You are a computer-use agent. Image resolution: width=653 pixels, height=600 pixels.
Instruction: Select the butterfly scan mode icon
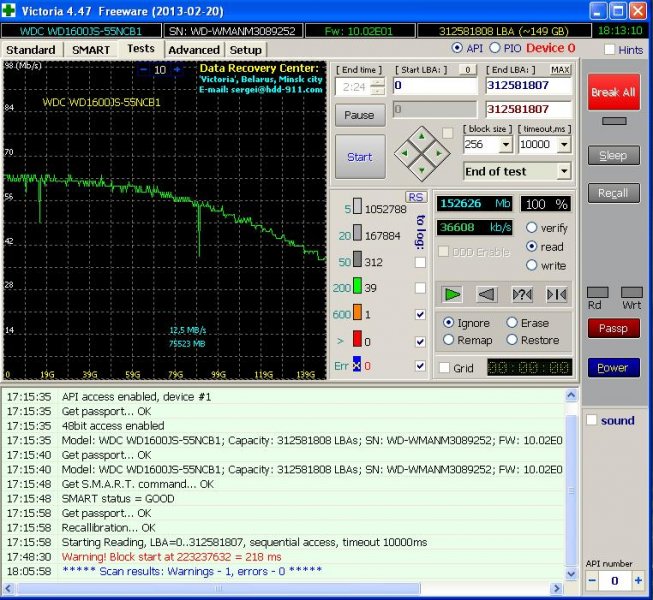pos(556,294)
